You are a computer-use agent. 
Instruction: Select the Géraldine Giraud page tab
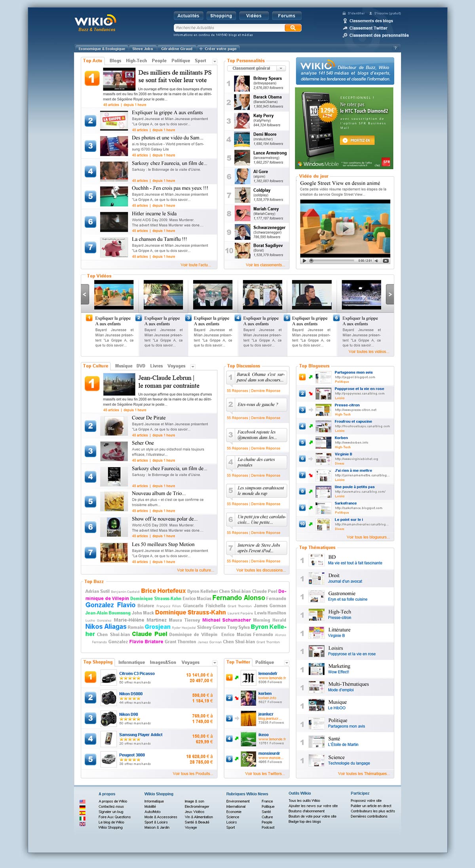coord(177,49)
